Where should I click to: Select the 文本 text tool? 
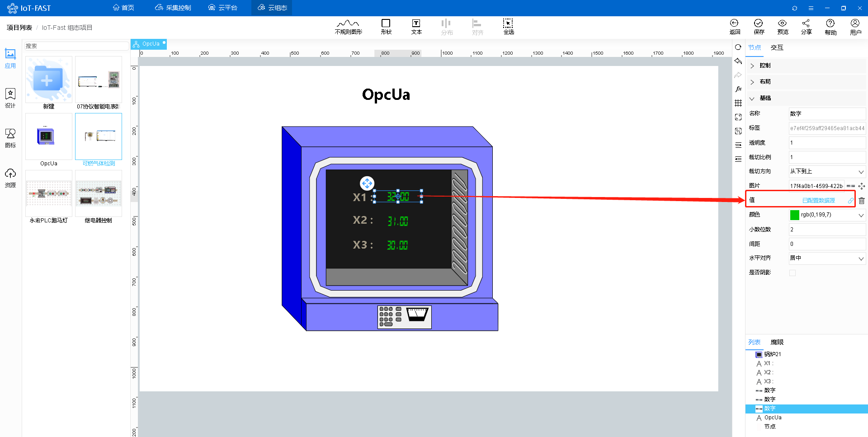416,27
